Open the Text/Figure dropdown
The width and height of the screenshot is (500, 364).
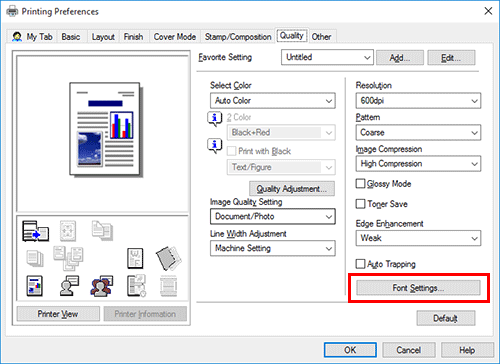(x=281, y=167)
